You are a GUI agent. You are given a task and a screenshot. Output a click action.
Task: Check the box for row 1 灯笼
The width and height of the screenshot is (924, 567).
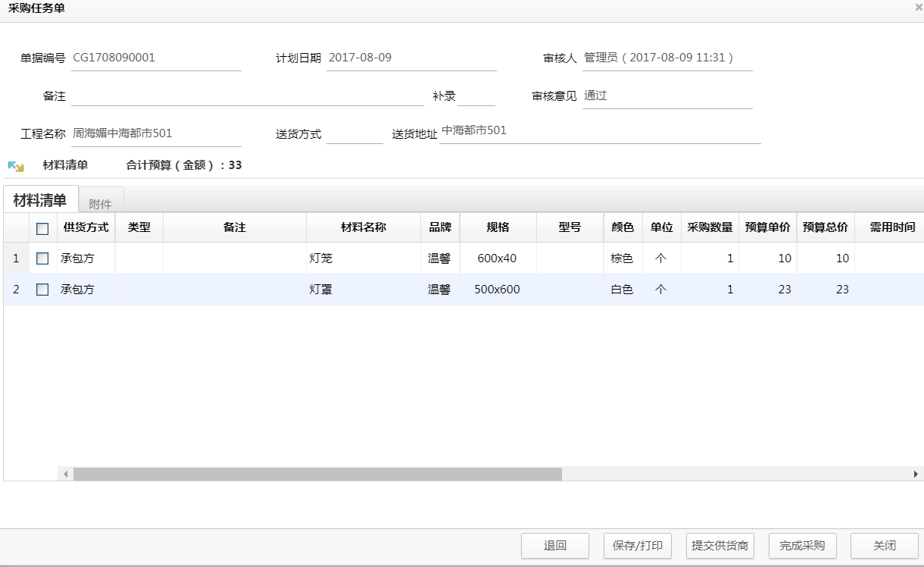click(42, 258)
